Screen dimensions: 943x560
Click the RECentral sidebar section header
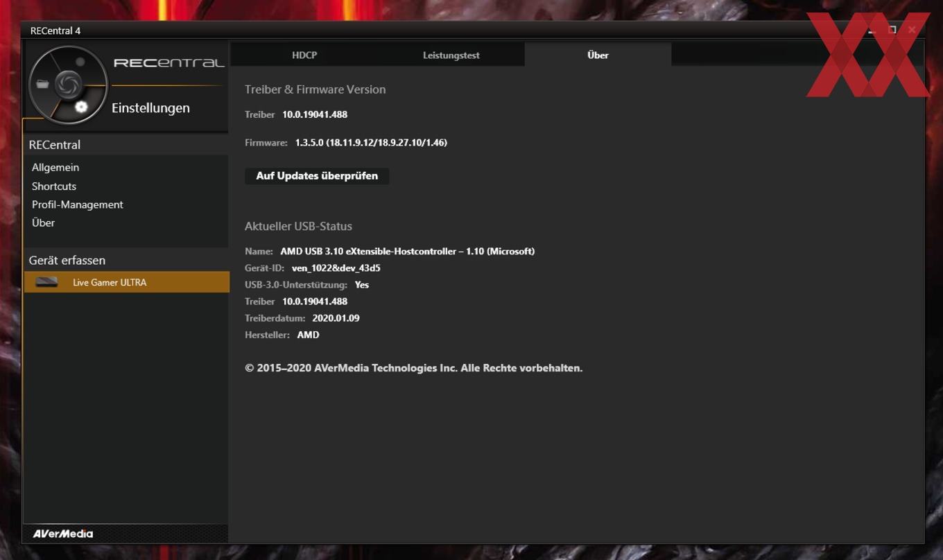pos(55,145)
